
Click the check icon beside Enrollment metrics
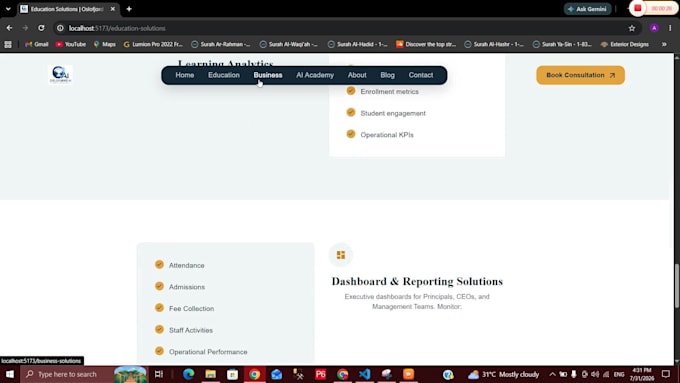[351, 91]
